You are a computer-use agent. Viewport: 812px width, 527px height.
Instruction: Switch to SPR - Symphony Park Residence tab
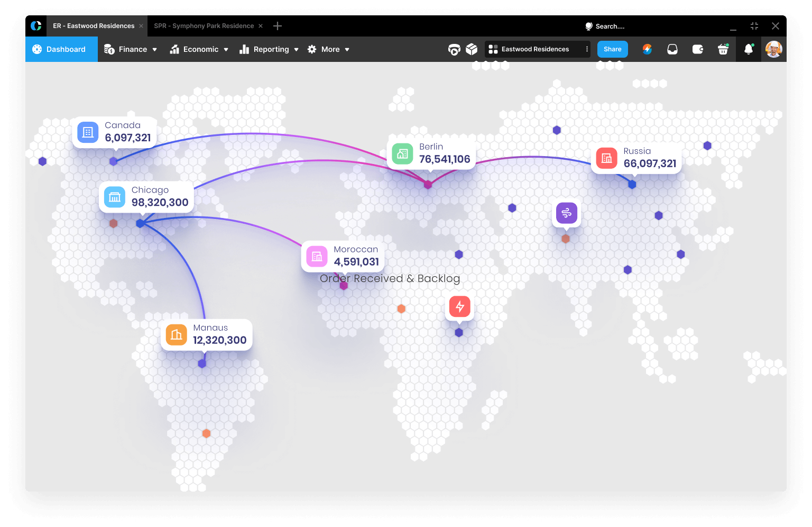click(204, 26)
